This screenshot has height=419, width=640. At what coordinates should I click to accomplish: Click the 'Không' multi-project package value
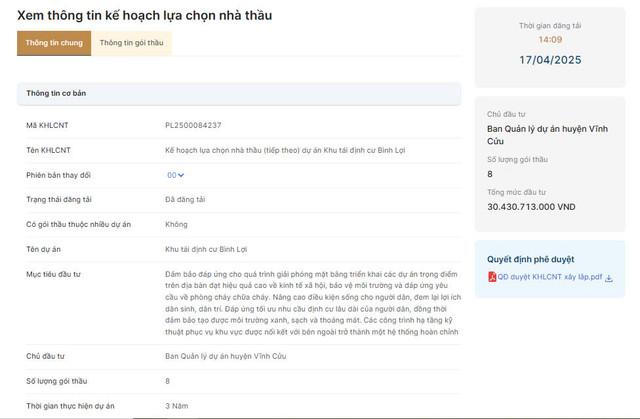pyautogui.click(x=176, y=224)
